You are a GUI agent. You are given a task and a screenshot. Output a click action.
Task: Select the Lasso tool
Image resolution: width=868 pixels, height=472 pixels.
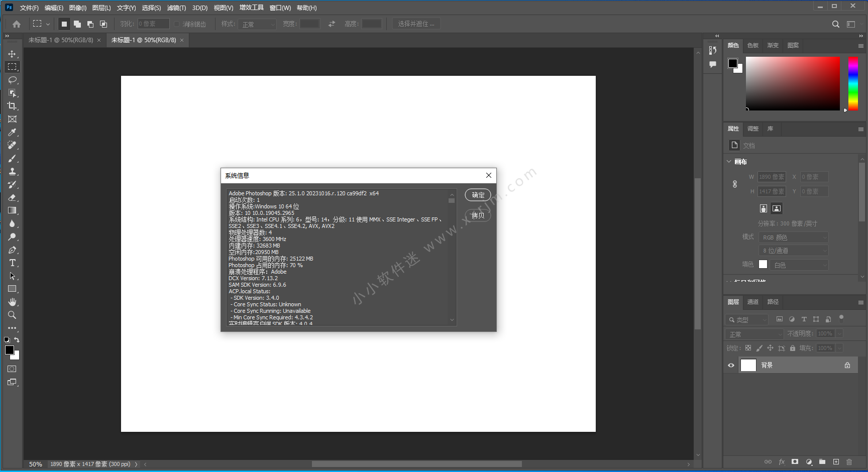[x=12, y=80]
